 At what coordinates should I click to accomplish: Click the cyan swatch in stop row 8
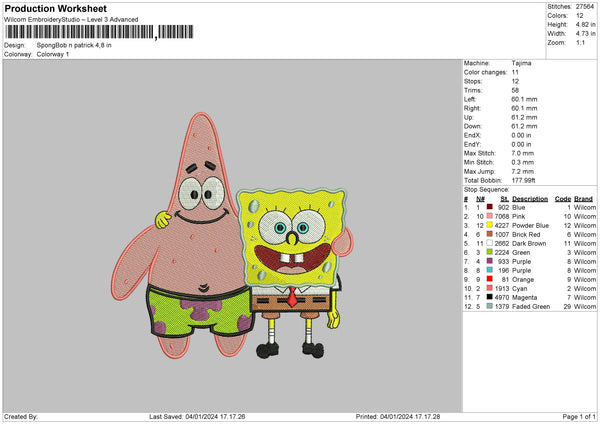[x=489, y=270]
